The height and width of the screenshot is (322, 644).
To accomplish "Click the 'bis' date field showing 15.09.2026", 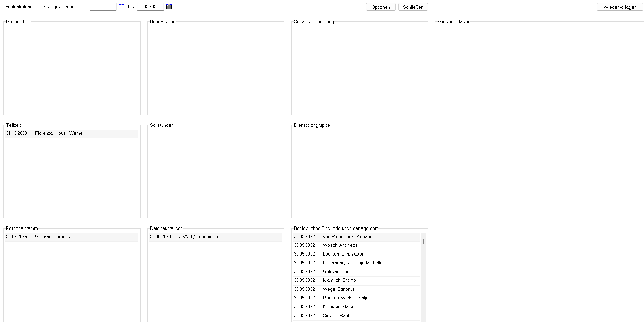I will click(x=150, y=7).
